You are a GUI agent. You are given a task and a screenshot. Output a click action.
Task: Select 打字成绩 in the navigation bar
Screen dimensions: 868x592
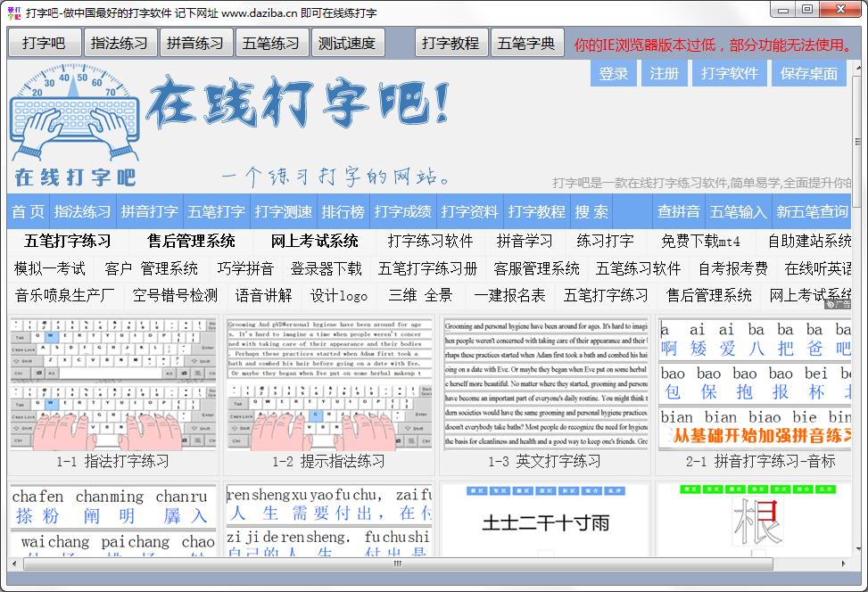[401, 212]
